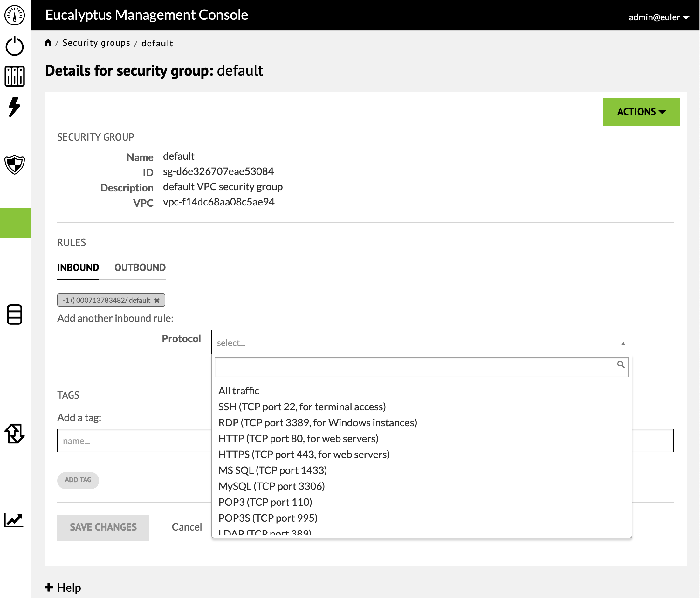Select RDP TCP port 3389 option
This screenshot has height=598, width=700.
click(421, 422)
